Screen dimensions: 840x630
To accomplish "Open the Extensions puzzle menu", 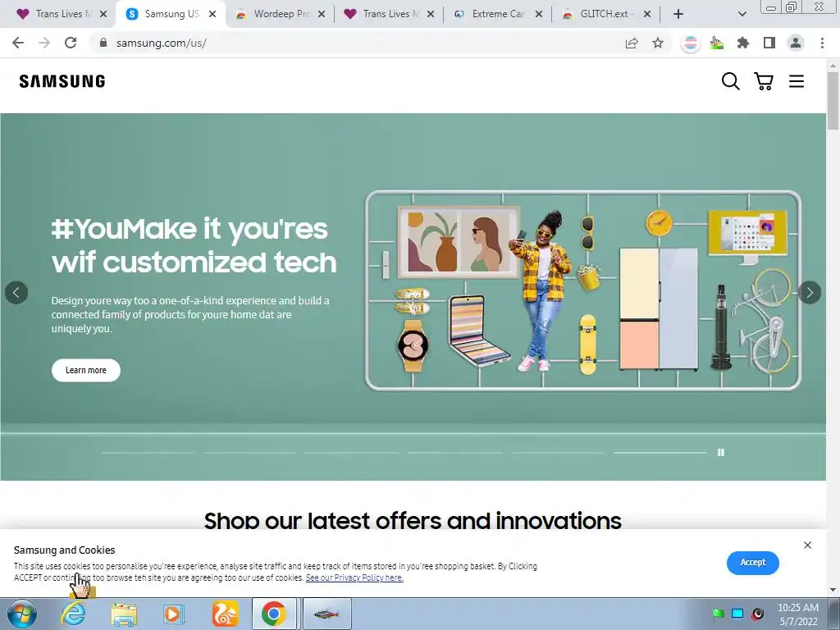I will pos(742,43).
